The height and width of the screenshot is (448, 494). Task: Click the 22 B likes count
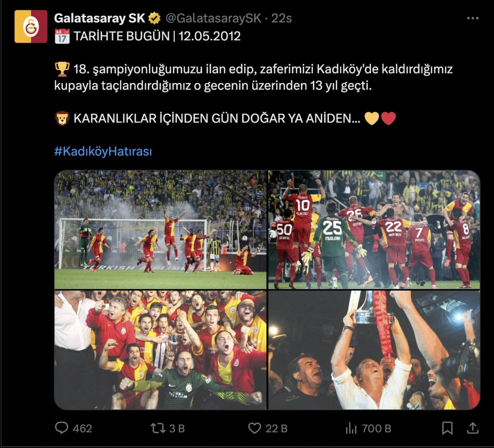coord(276,428)
